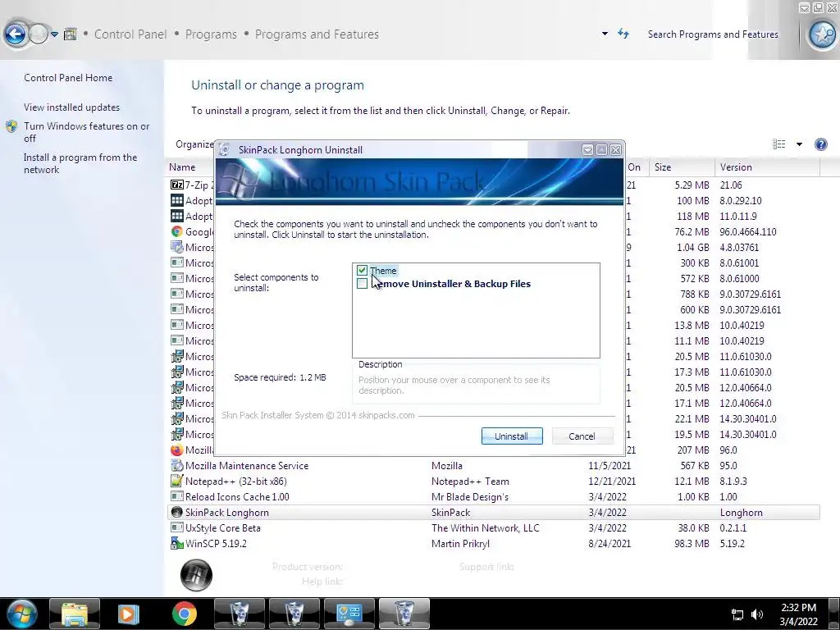840x630 pixels.
Task: Click the Mozilla Firefox list icon
Action: pyautogui.click(x=177, y=450)
